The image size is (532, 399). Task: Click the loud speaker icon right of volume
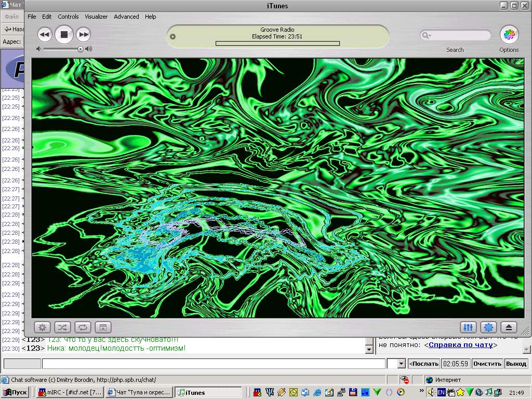(88, 49)
